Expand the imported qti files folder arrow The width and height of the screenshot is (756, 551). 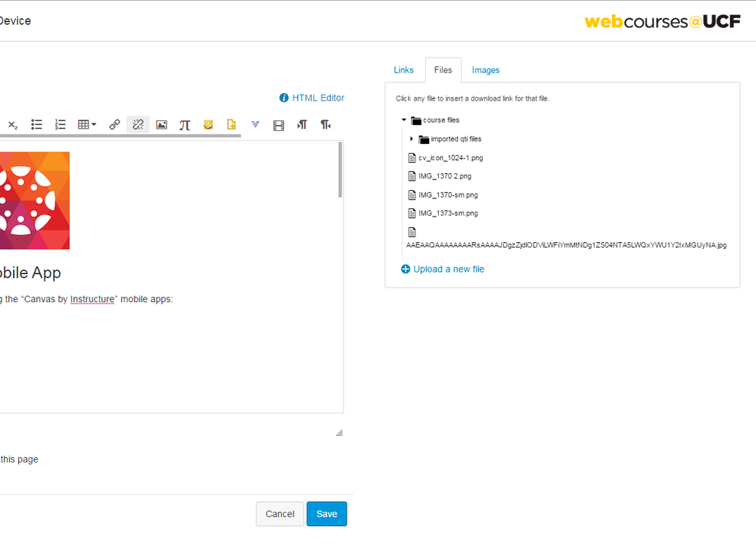tap(411, 139)
